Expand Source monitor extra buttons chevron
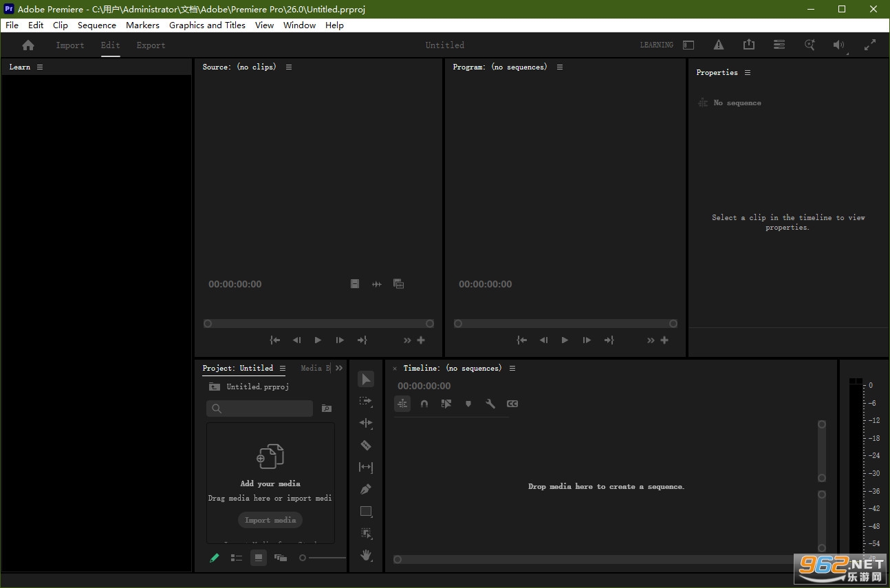The width and height of the screenshot is (890, 588). 407,340
